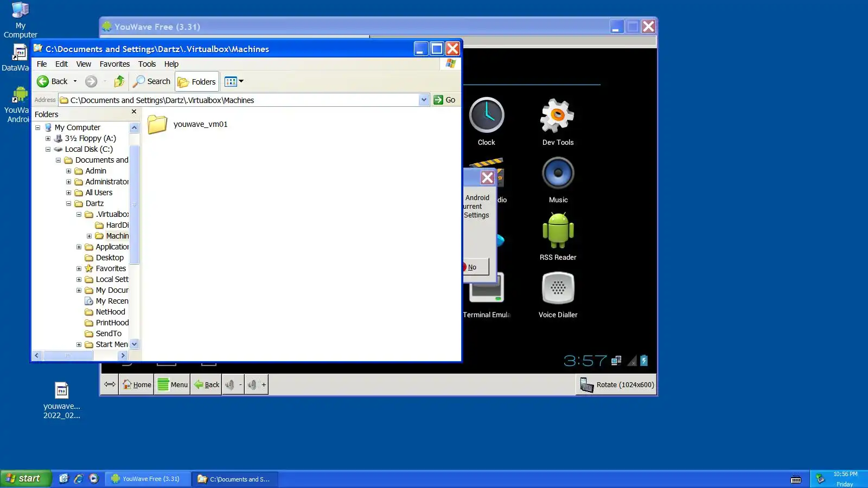Lower volume with the speaker minus button

[x=233, y=384]
